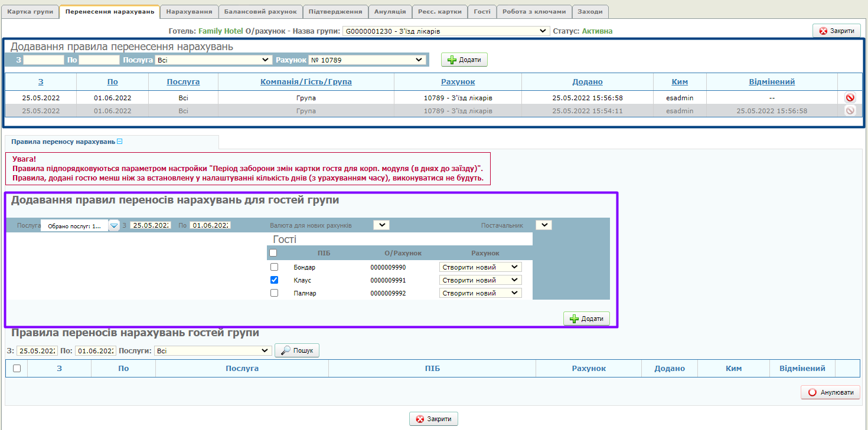This screenshot has height=430, width=868.
Task: Switch to the Балансовий рахунок tab
Action: [260, 11]
